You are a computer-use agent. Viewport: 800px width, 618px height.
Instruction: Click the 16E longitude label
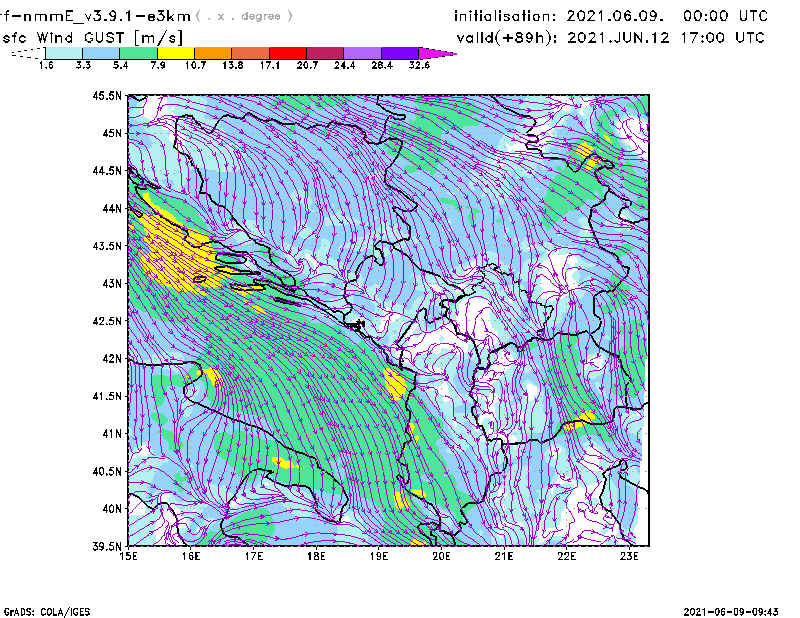pos(191,556)
